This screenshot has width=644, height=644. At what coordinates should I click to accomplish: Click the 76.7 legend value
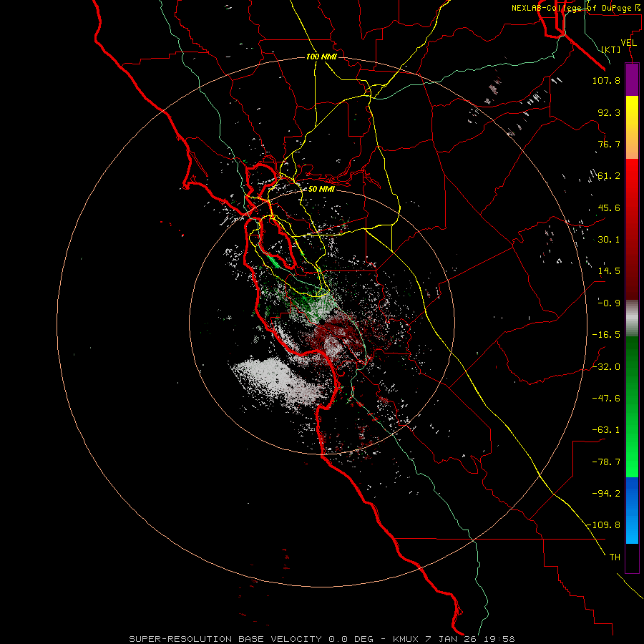point(609,144)
